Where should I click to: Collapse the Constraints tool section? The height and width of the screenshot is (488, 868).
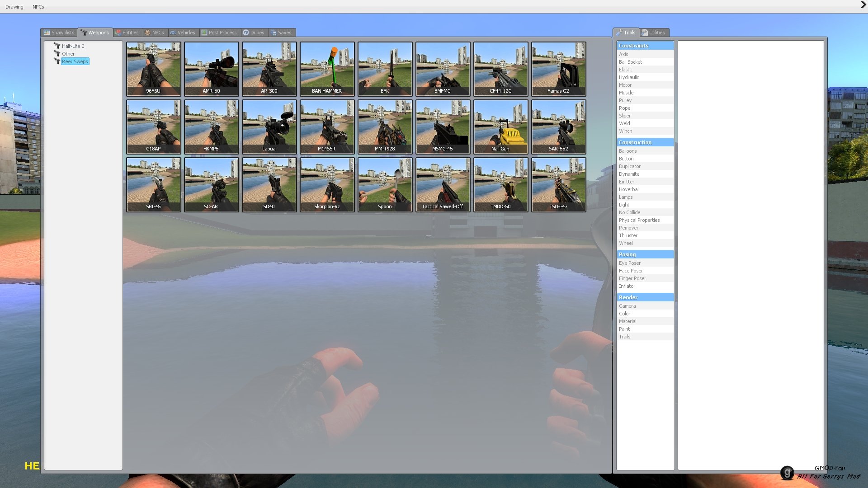pos(645,46)
